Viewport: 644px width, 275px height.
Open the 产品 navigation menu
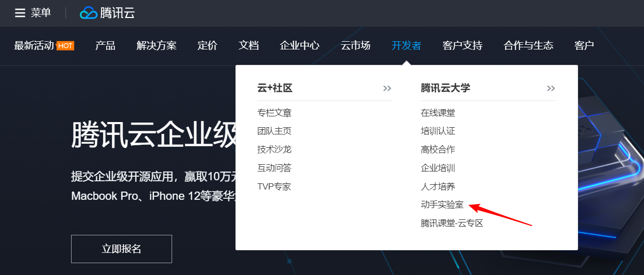click(x=105, y=46)
